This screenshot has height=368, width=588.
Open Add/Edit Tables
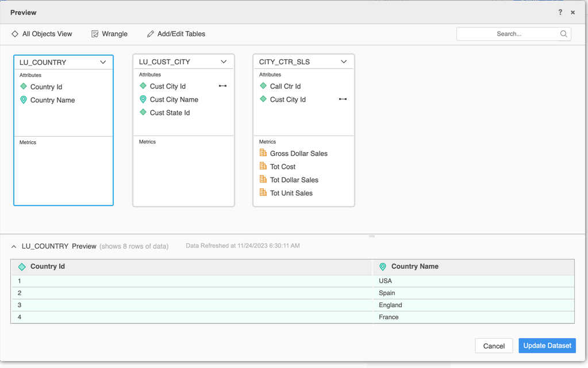click(176, 34)
